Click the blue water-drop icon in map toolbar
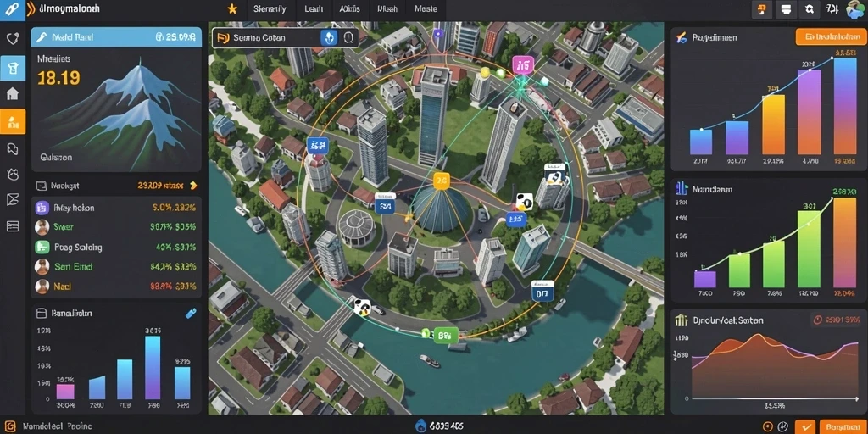868x434 pixels. 330,37
